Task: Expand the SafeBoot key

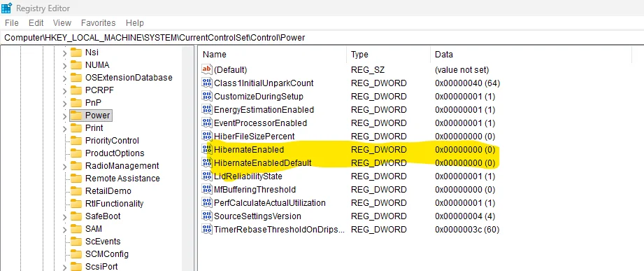Action: 64,216
